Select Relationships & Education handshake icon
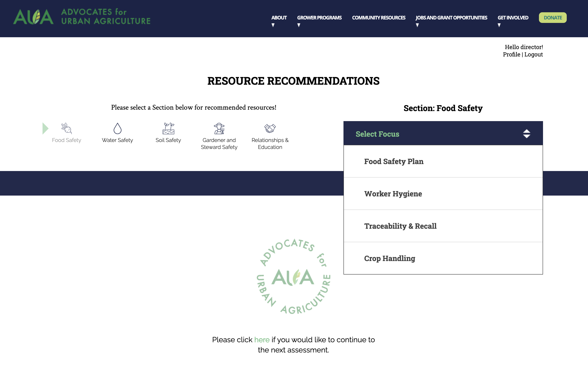Image resolution: width=588 pixels, height=367 pixels. click(x=270, y=128)
